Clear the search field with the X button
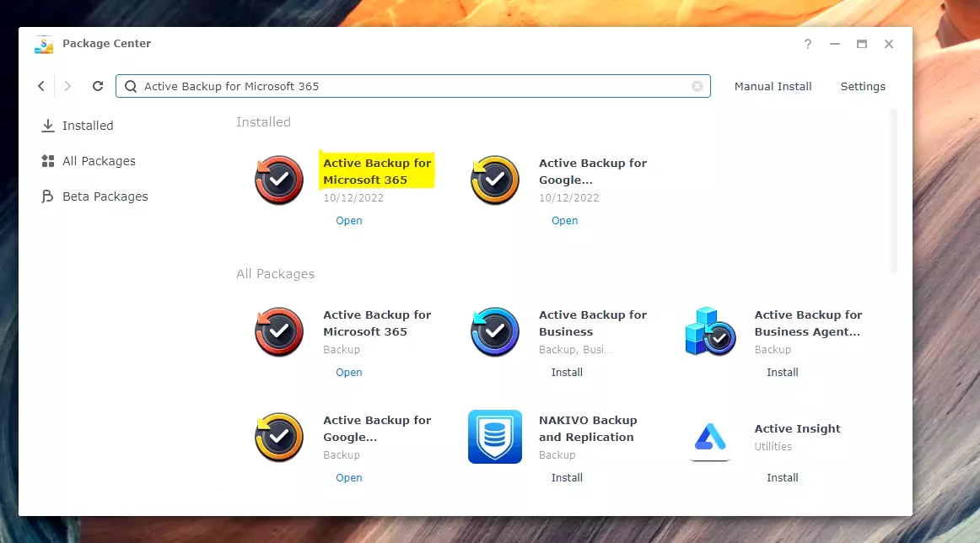980x543 pixels. 697,85
